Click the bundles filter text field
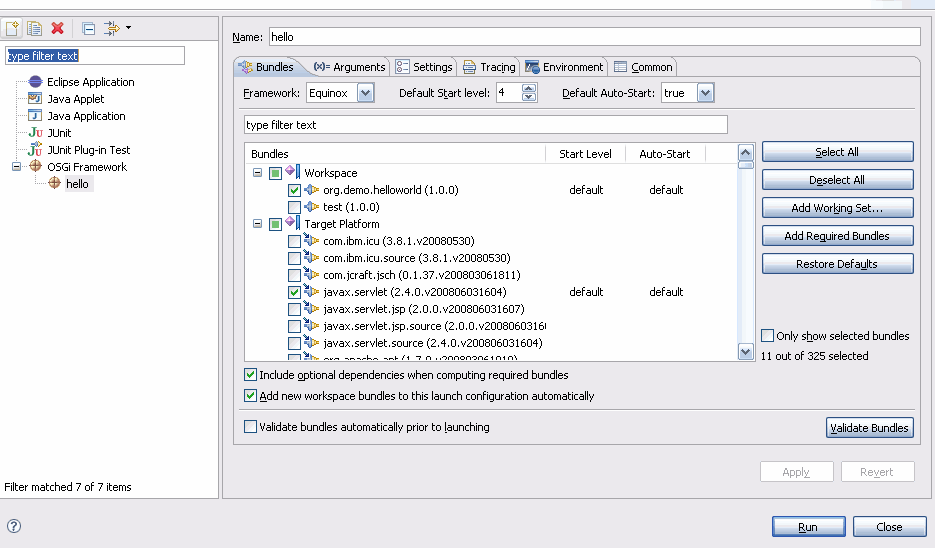 (x=486, y=125)
